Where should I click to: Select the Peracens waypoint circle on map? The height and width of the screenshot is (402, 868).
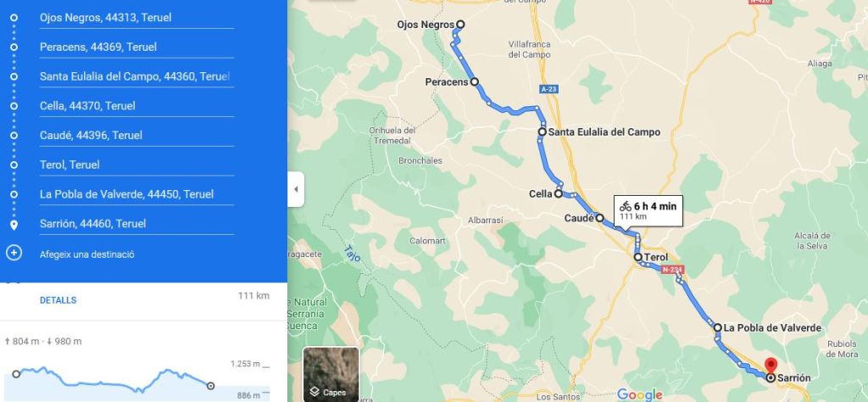tap(475, 82)
